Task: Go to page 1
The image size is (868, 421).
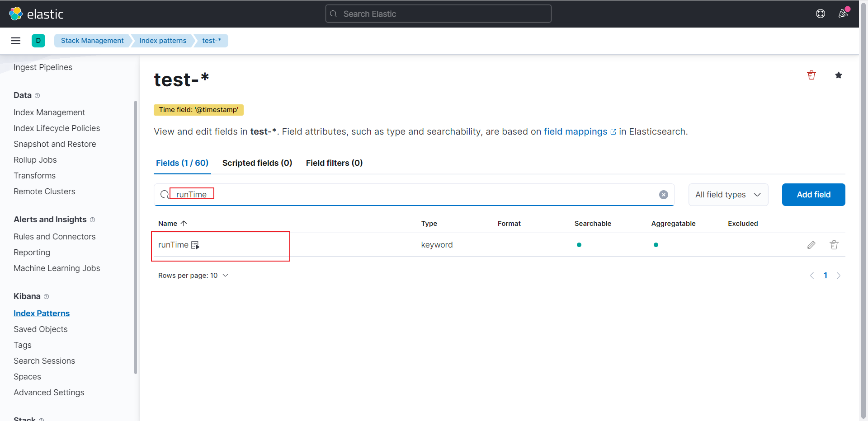Action: [x=826, y=276]
